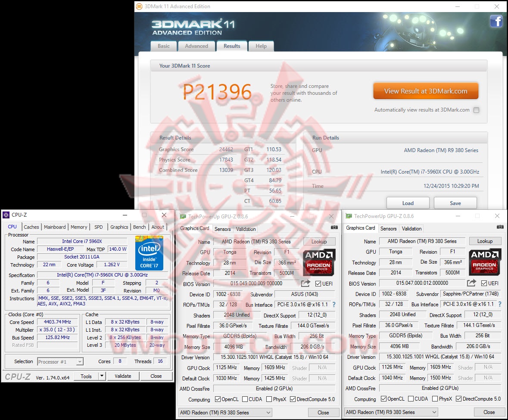The image size is (508, 420).
Task: Click the Subvendor field showing Sapphire/PCPartner
Action: (x=471, y=294)
